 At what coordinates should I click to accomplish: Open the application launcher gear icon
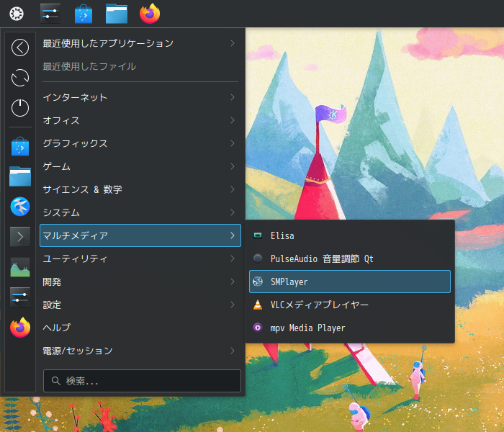pyautogui.click(x=17, y=14)
